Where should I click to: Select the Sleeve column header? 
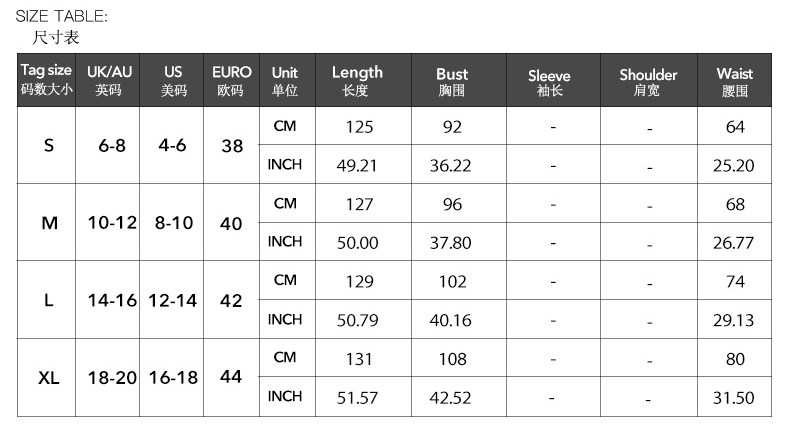click(x=549, y=82)
